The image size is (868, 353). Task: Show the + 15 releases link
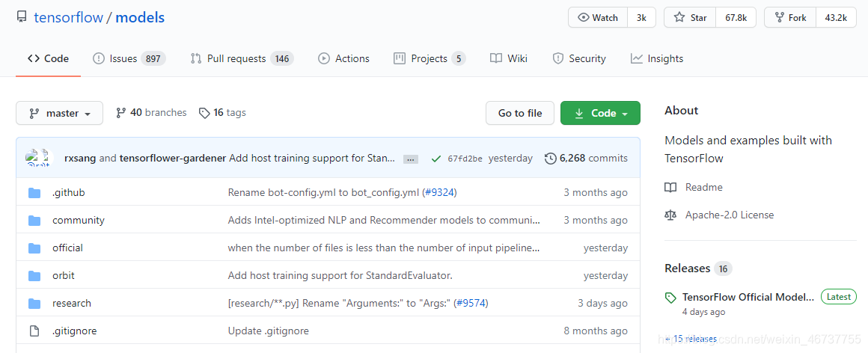pyautogui.click(x=691, y=339)
